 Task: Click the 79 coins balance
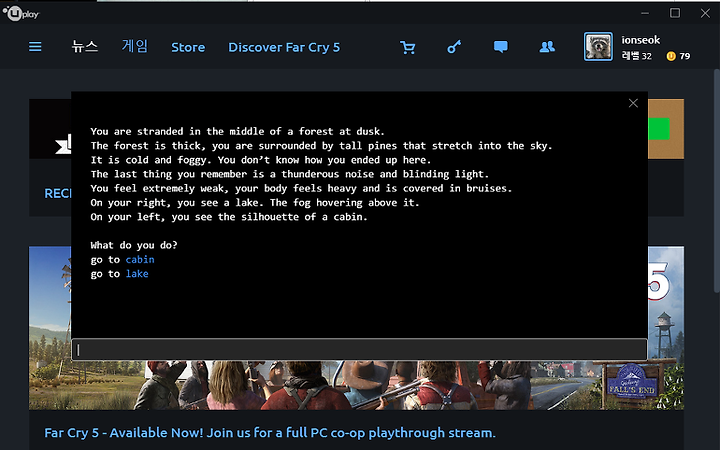(x=685, y=56)
